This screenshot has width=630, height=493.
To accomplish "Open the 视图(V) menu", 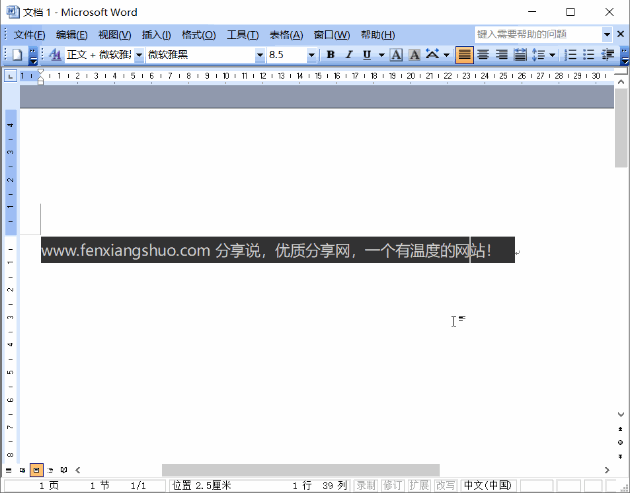I will coord(115,35).
